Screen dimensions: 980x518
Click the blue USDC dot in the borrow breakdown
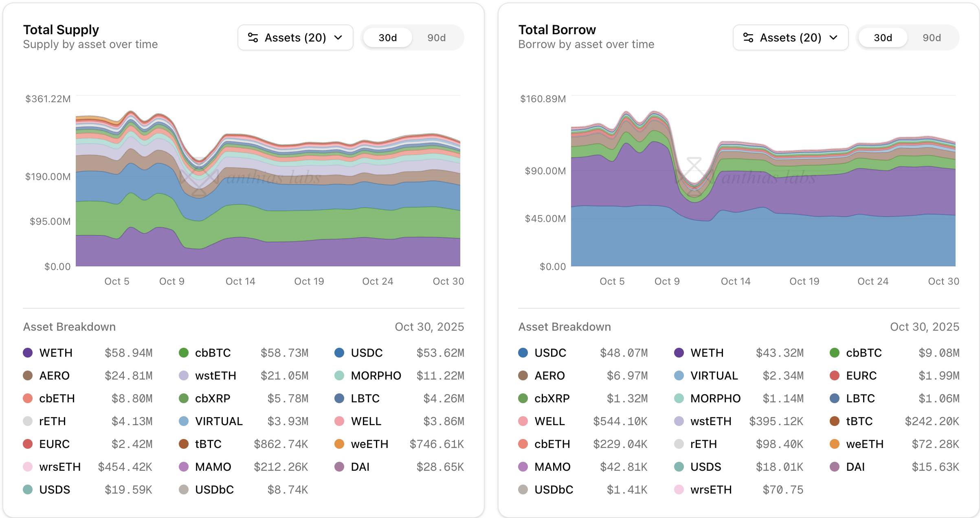point(523,353)
